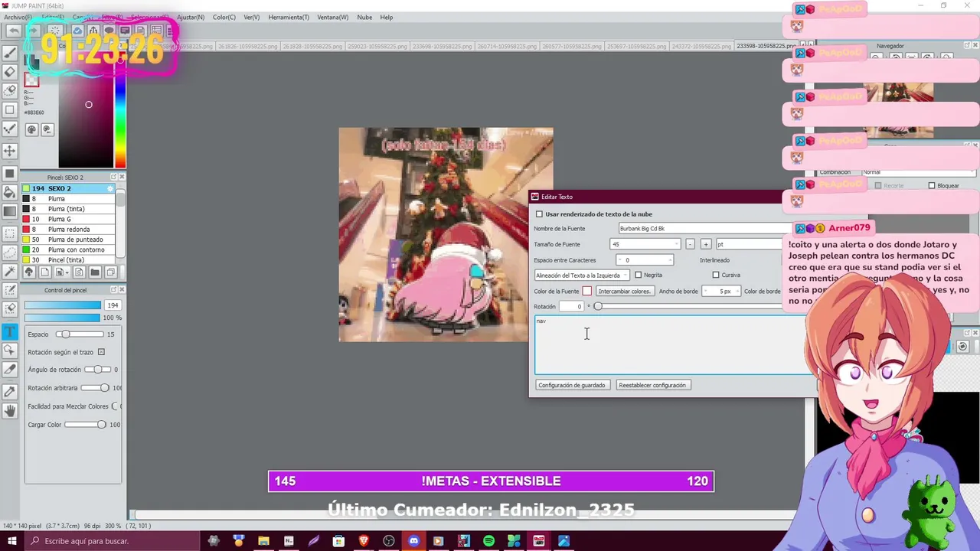This screenshot has height=551, width=980.
Task: Open the Tamaño de Fuente size dropdown
Action: coord(645,244)
